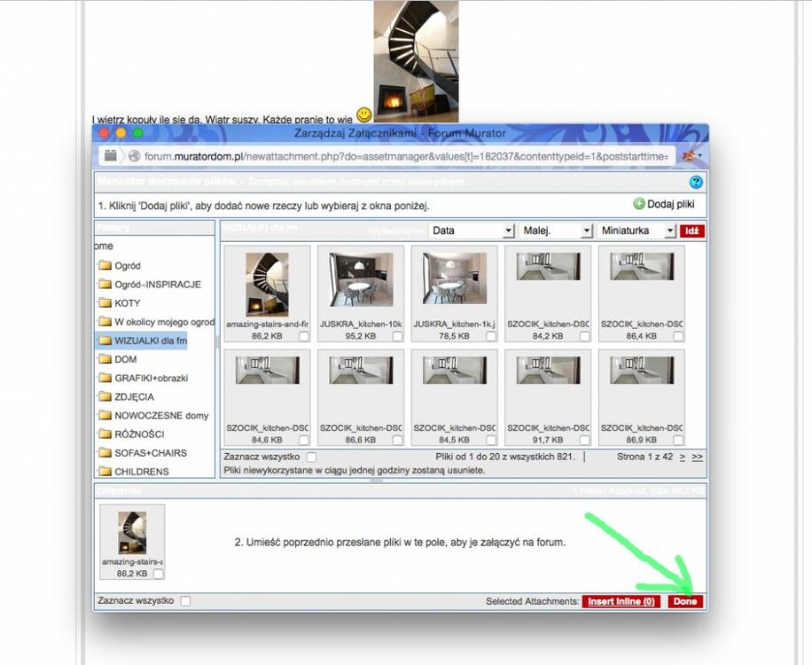Click the blue help question mark icon
This screenshot has width=812, height=665.
pyautogui.click(x=696, y=183)
